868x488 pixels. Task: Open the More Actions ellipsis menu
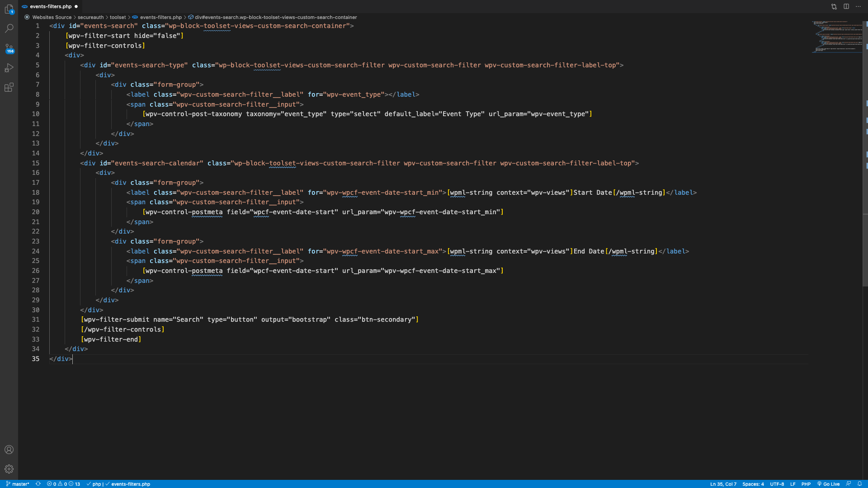(x=858, y=6)
